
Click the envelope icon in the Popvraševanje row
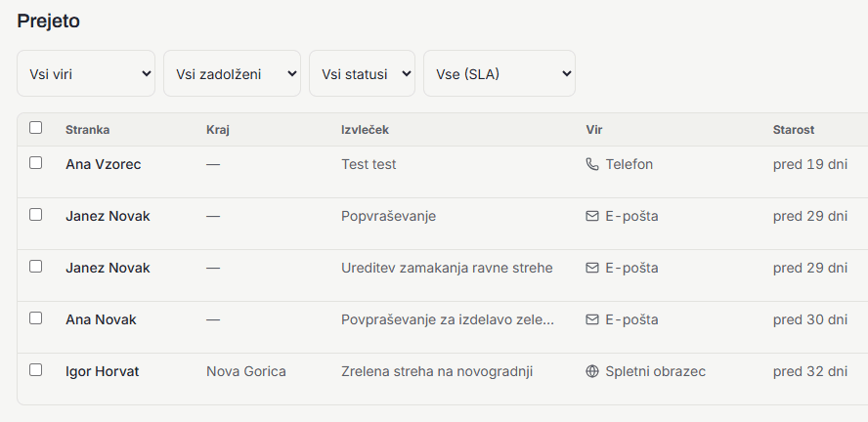[591, 216]
